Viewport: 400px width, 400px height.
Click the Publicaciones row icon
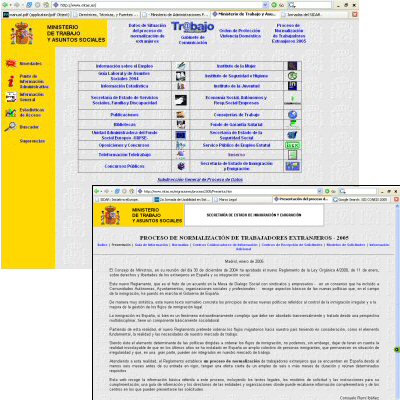point(181,115)
